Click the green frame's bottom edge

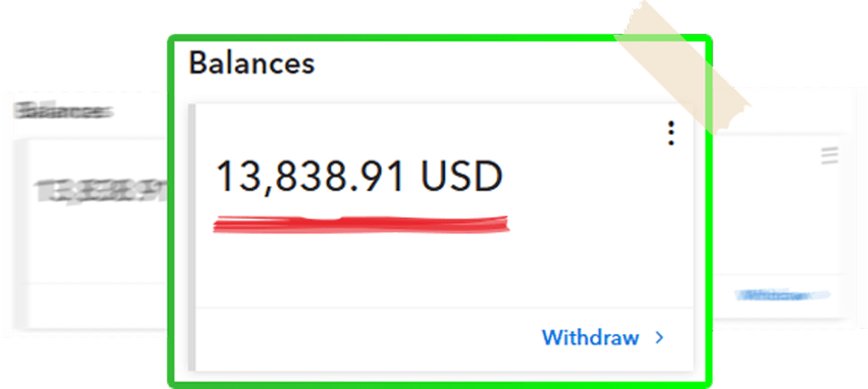pyautogui.click(x=440, y=384)
